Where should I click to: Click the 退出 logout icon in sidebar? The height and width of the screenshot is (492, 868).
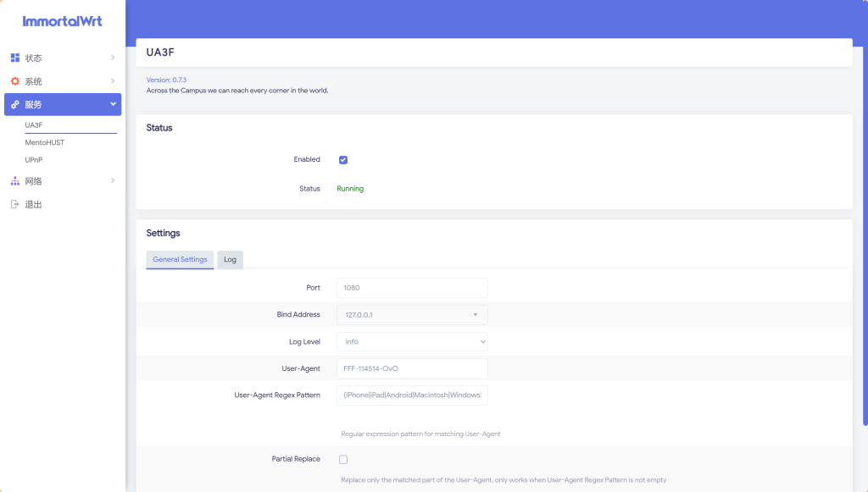[14, 204]
